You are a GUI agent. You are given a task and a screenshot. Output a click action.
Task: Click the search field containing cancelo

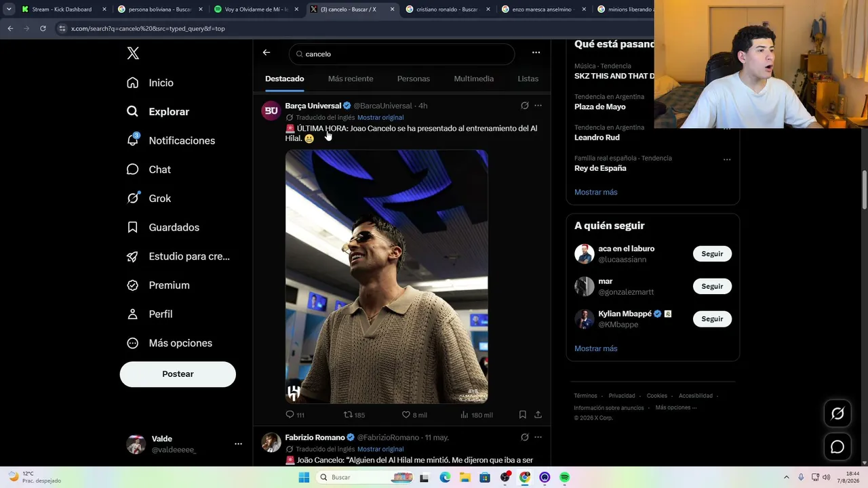coord(402,54)
